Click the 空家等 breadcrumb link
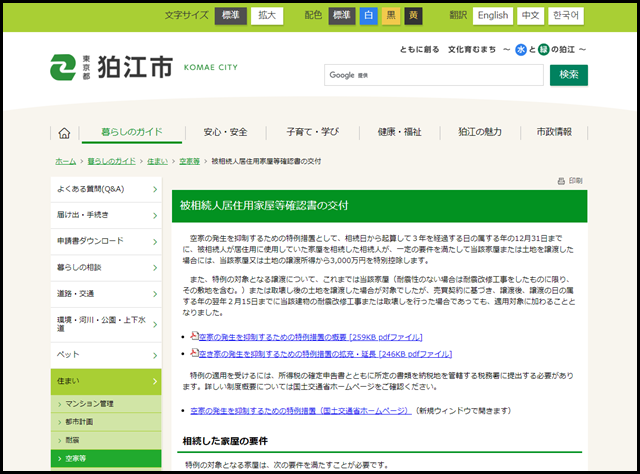The width and height of the screenshot is (640, 474). click(x=189, y=161)
